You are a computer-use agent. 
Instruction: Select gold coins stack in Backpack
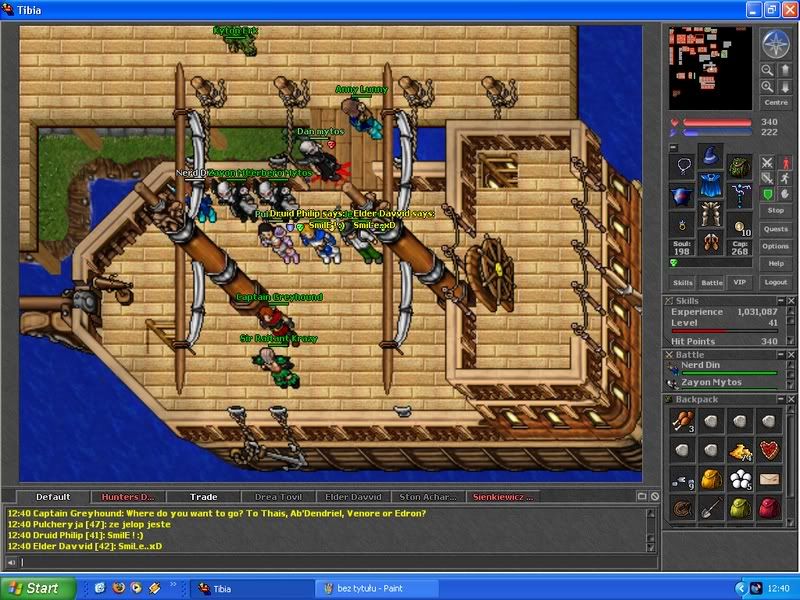coord(740,450)
